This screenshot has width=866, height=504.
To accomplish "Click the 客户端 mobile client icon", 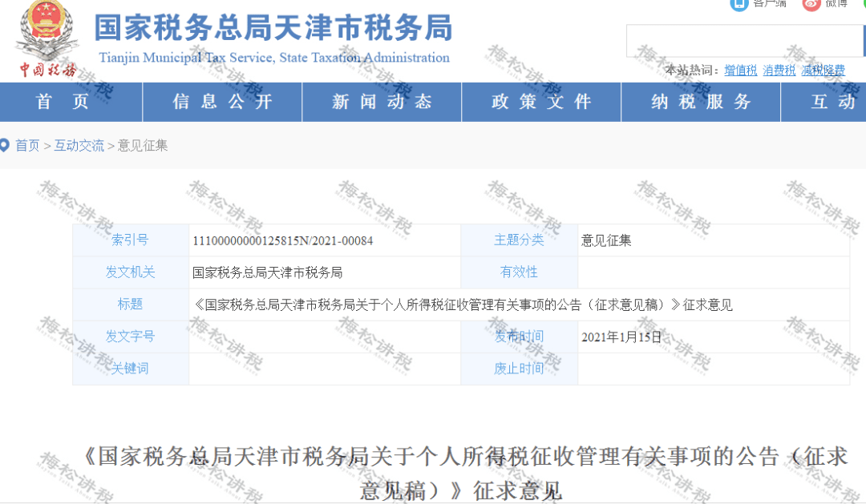I will coord(739,4).
